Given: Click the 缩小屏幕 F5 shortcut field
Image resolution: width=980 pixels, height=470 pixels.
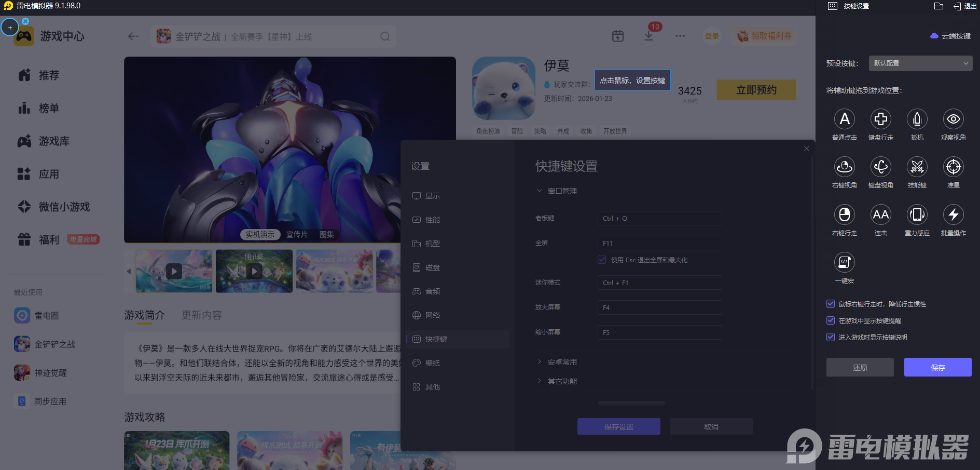Looking at the screenshot, I should click(x=660, y=332).
